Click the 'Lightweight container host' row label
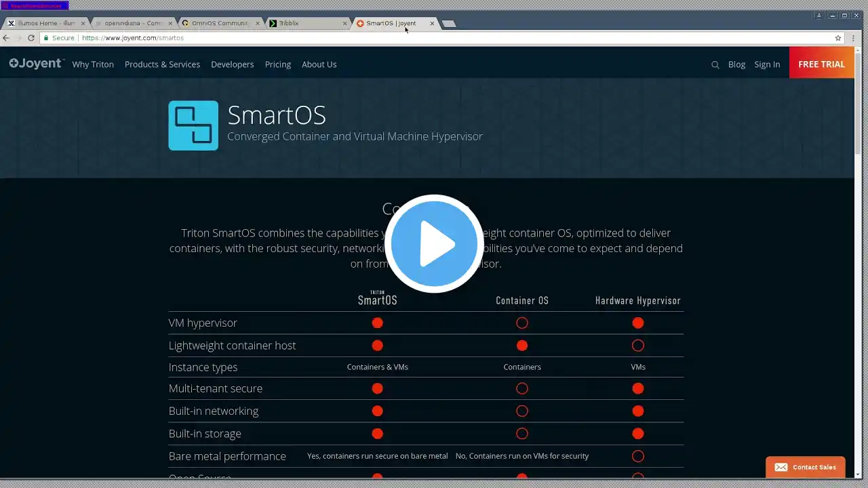868x488 pixels. [232, 346]
